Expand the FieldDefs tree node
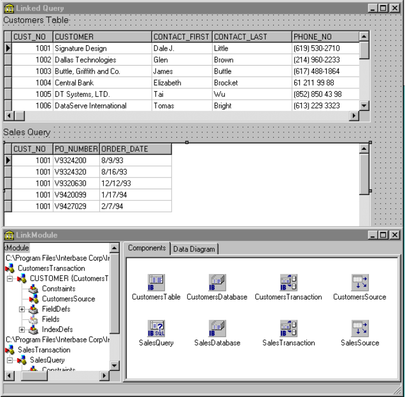 coord(22,309)
